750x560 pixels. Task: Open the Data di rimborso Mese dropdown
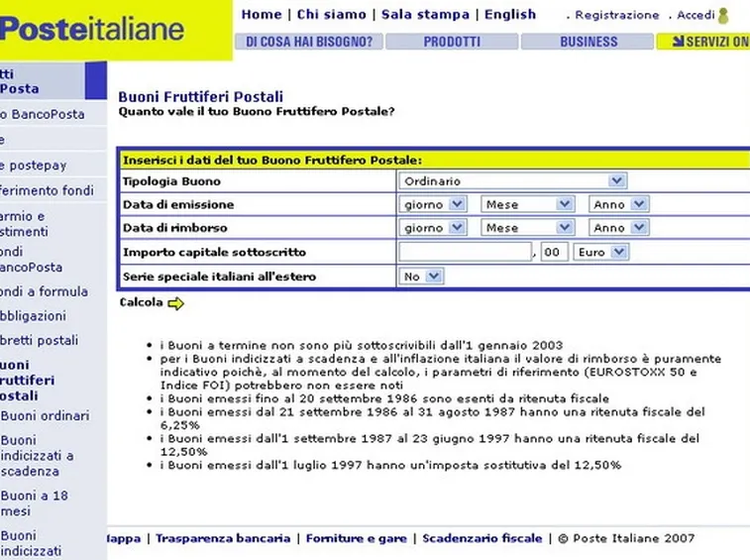(528, 227)
